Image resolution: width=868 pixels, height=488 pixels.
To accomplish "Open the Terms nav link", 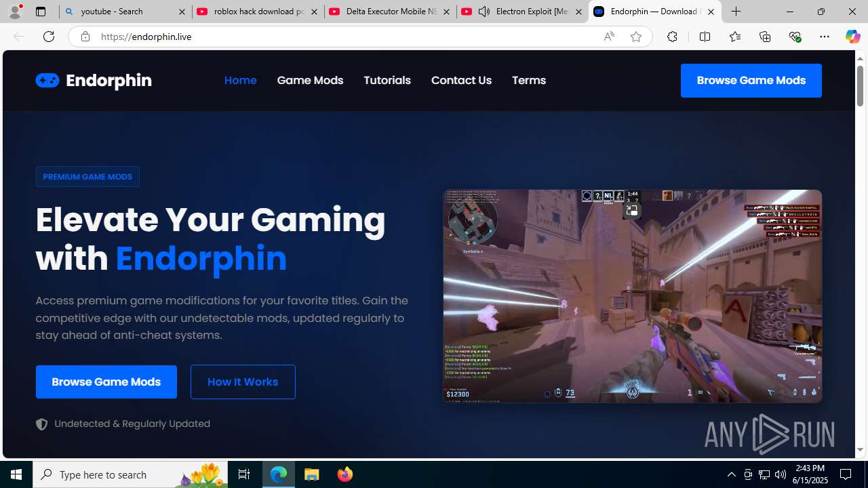I will tap(529, 80).
